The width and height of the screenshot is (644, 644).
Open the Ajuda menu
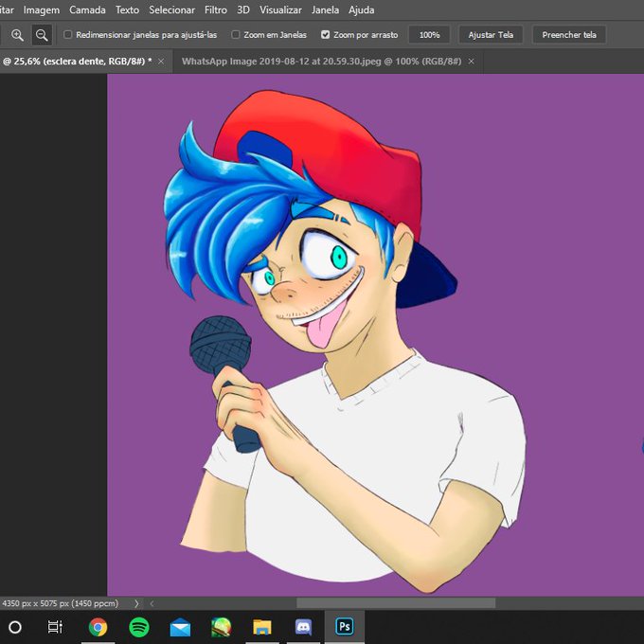[x=361, y=9]
